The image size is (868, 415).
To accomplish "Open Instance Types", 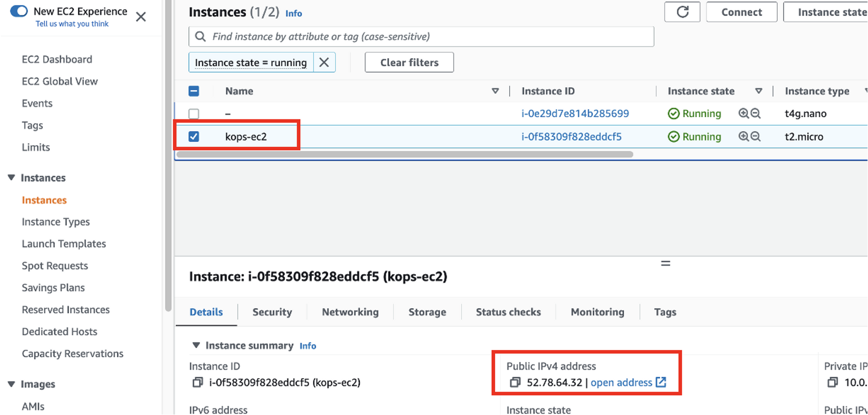I will click(x=56, y=222).
